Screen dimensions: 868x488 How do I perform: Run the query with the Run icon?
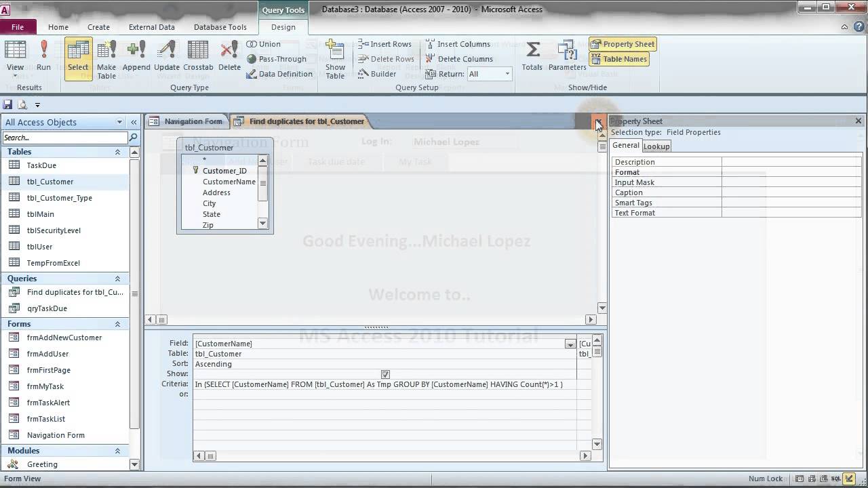[x=43, y=57]
